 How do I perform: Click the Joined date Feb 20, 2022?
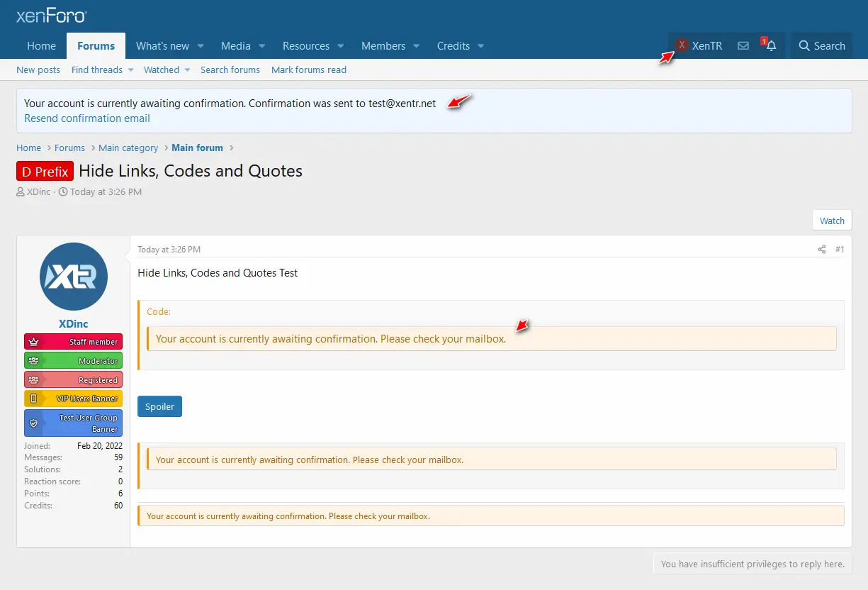coord(100,446)
